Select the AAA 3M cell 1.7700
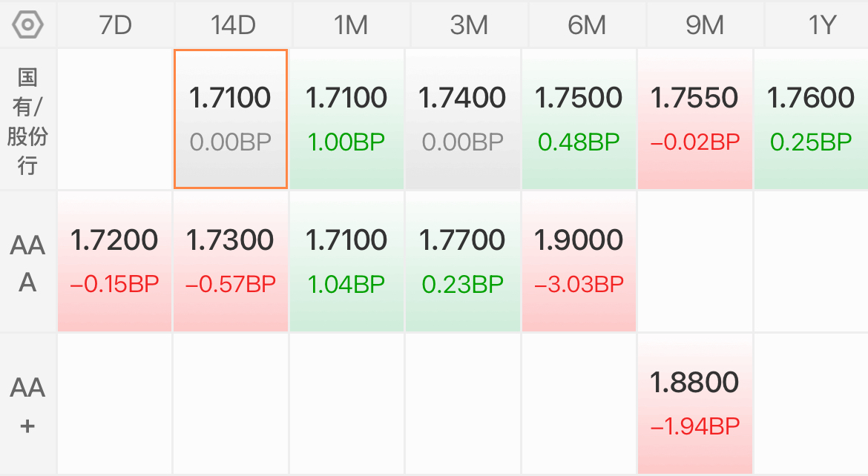Screen dimensions: 868x476 (x=463, y=261)
